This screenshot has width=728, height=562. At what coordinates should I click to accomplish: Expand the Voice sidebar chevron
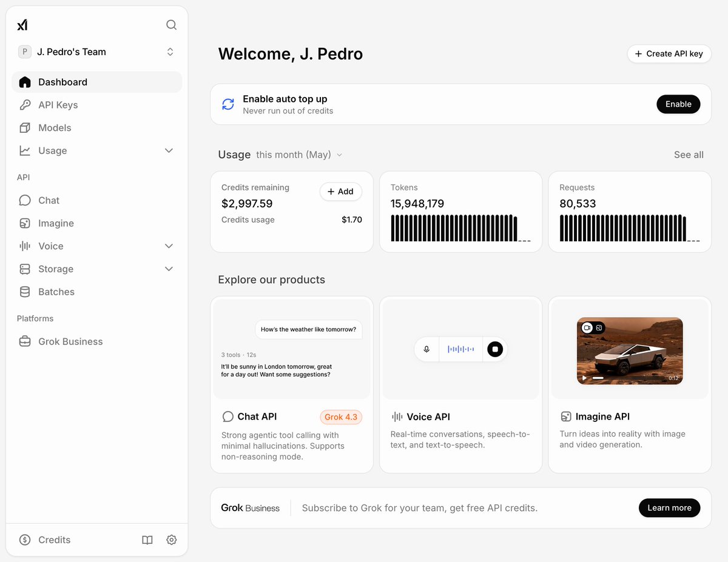[169, 246]
